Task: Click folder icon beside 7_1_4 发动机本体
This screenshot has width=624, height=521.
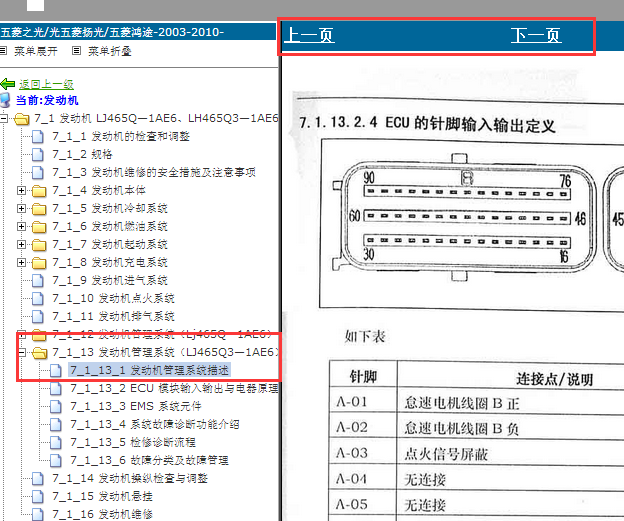Action: coord(39,191)
